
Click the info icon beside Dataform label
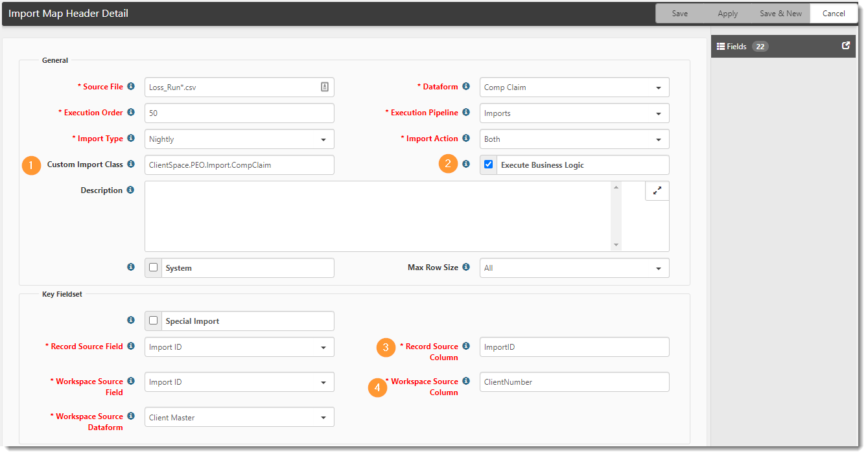pos(466,86)
